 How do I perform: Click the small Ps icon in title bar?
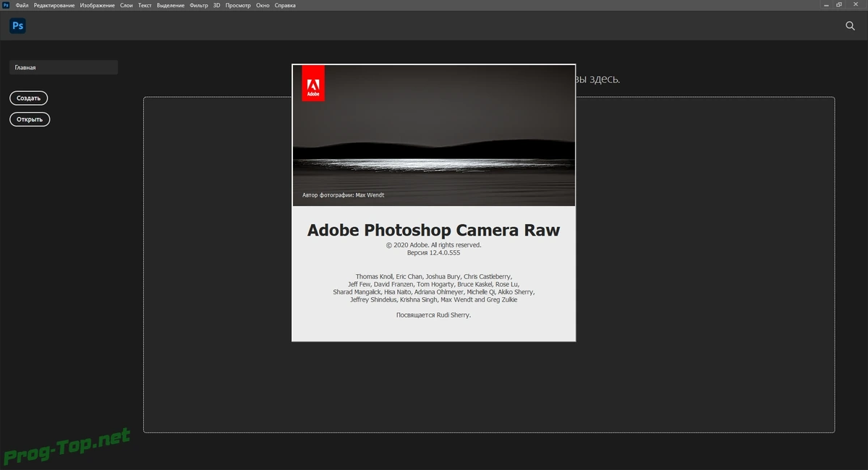pyautogui.click(x=6, y=5)
